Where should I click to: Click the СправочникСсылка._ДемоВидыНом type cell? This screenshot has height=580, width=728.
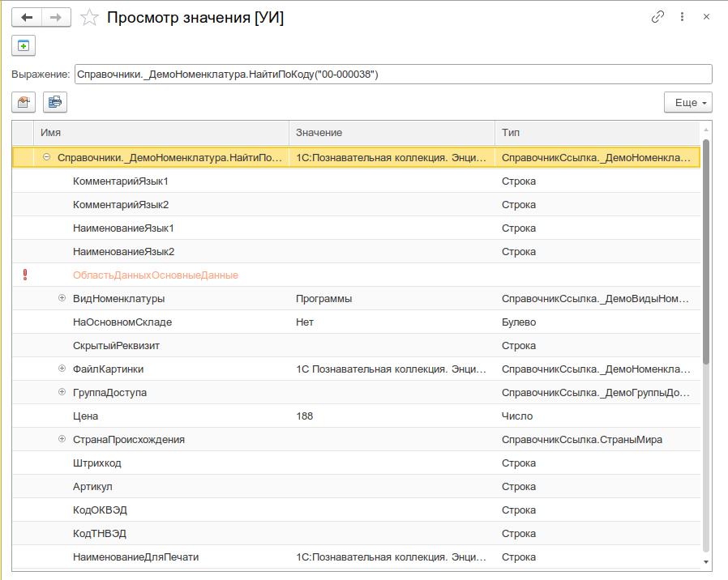(597, 299)
